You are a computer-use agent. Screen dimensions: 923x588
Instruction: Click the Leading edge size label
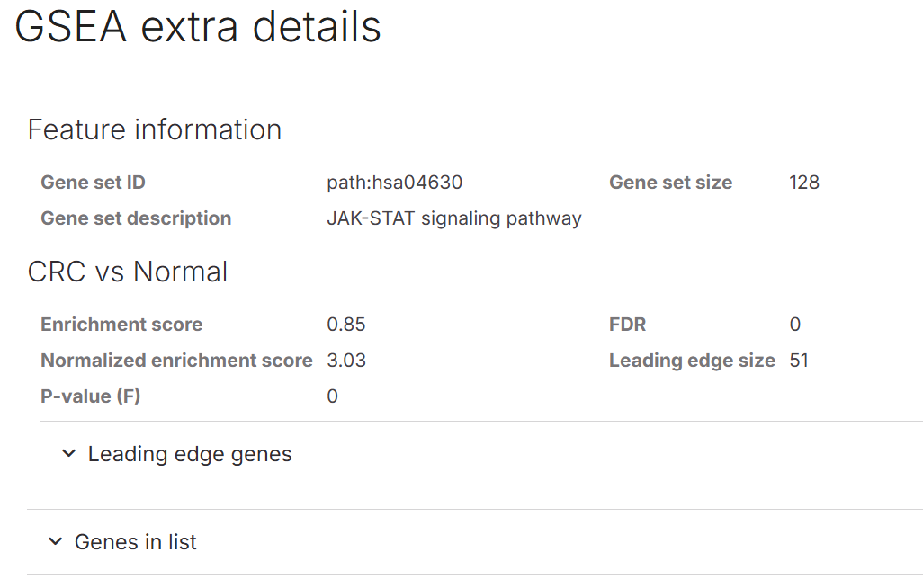[x=692, y=361]
